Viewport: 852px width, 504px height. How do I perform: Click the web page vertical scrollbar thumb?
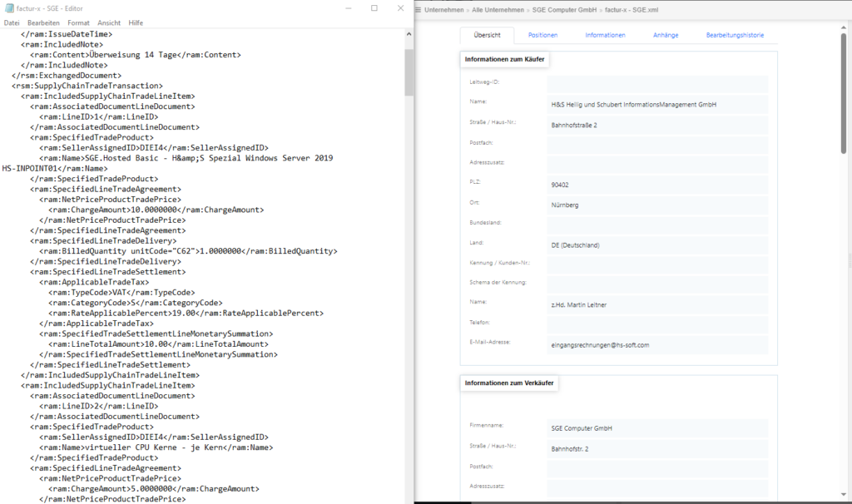tap(844, 93)
